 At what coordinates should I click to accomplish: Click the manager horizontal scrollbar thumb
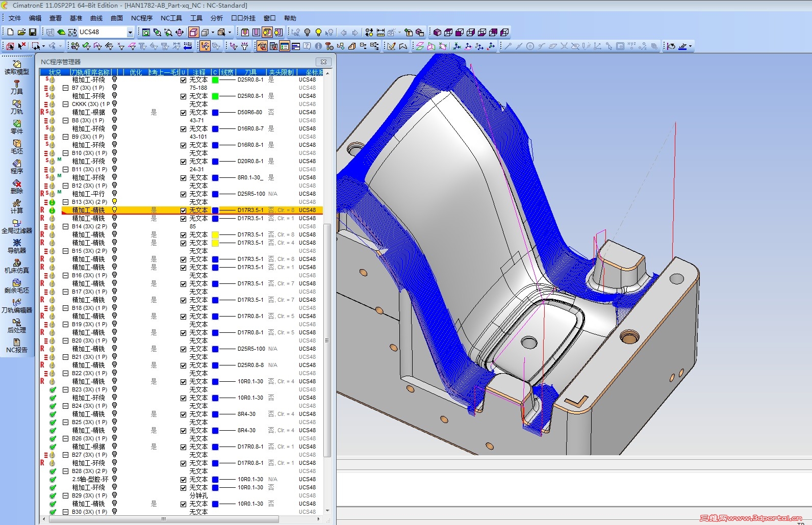click(163, 519)
